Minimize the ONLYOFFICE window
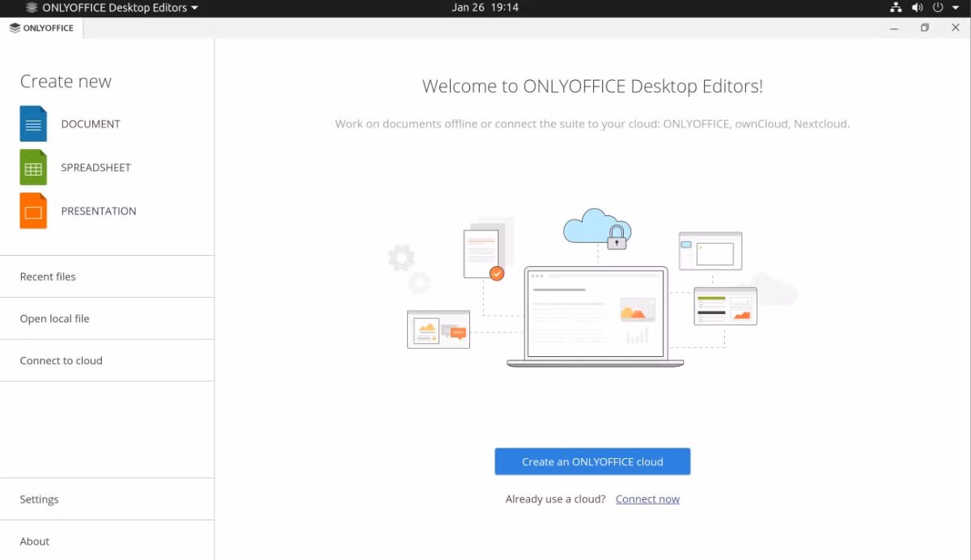The height and width of the screenshot is (560, 971). 894,28
